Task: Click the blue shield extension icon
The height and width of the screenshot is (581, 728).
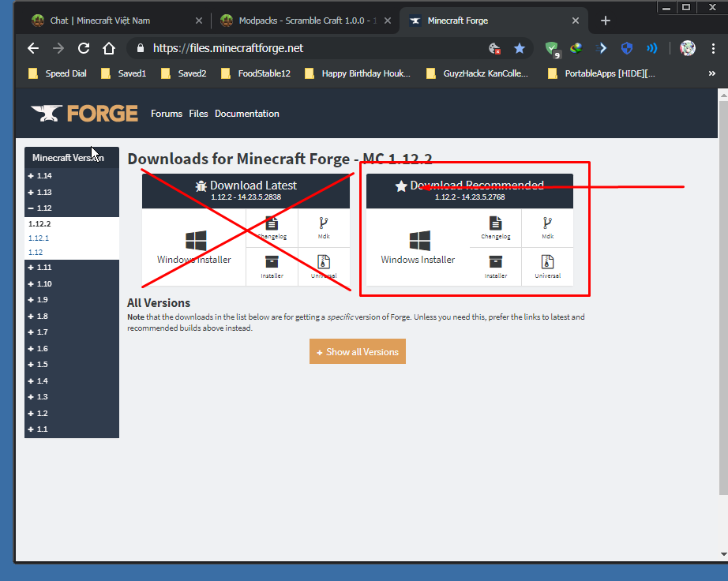Action: coord(627,48)
